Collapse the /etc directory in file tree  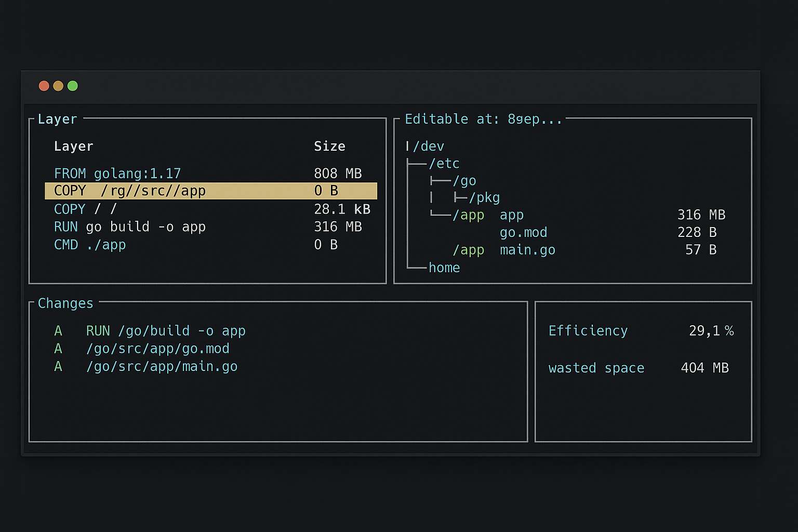444,164
